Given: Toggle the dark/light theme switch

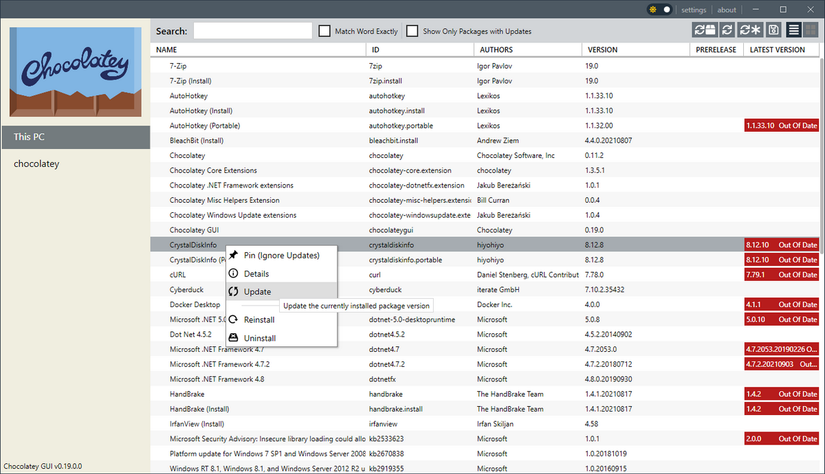Looking at the screenshot, I should (x=660, y=9).
